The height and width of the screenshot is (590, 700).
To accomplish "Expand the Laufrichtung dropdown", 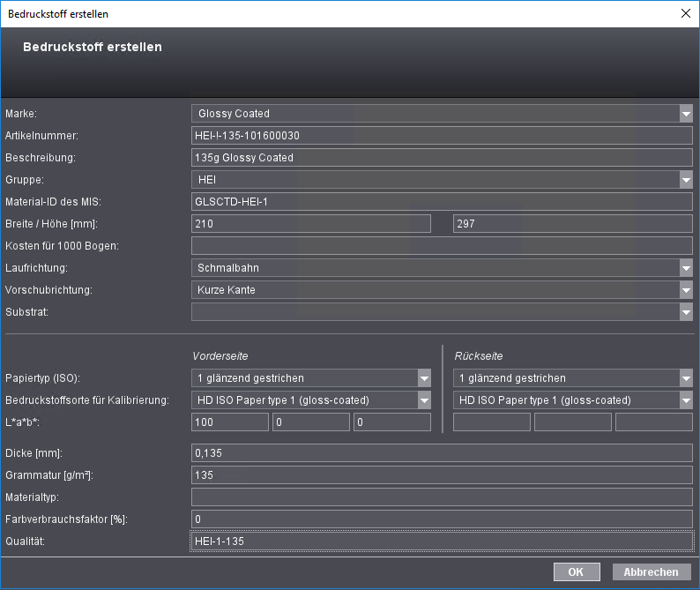I will click(x=686, y=268).
